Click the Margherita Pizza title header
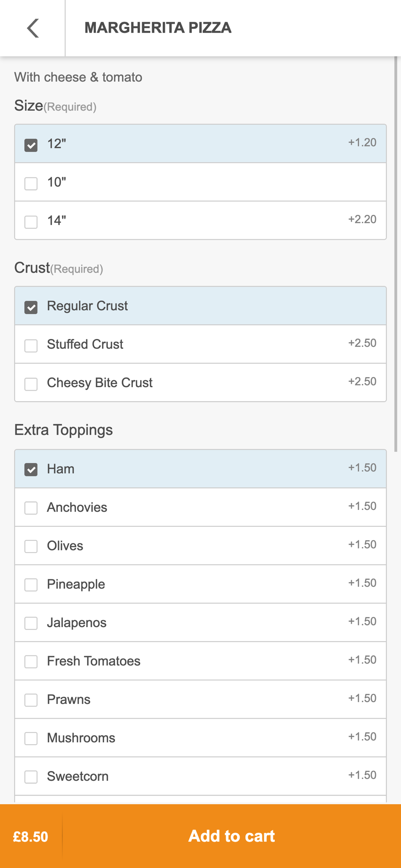401x868 pixels. click(158, 28)
